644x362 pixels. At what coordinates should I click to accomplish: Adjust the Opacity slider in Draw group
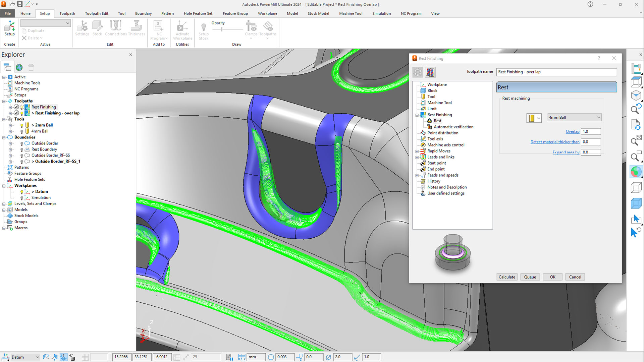click(x=222, y=29)
